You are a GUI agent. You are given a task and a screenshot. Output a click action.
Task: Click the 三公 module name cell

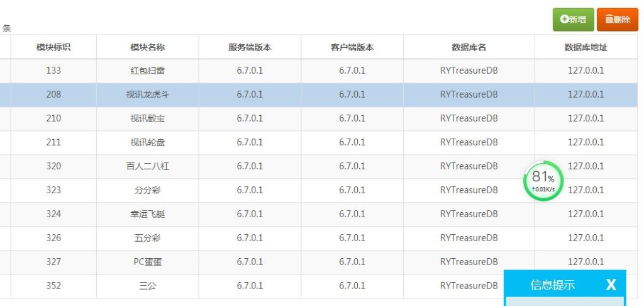pyautogui.click(x=147, y=286)
